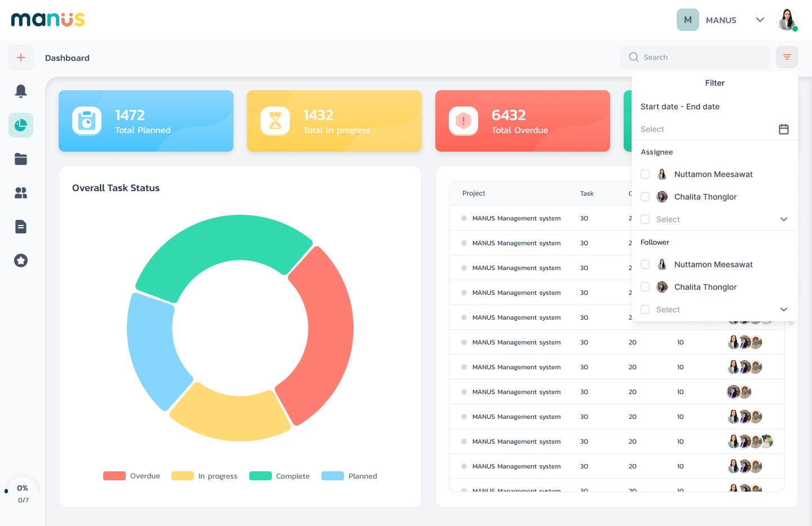Check Chalita Thonglor under Assignee
812x526 pixels.
click(645, 197)
